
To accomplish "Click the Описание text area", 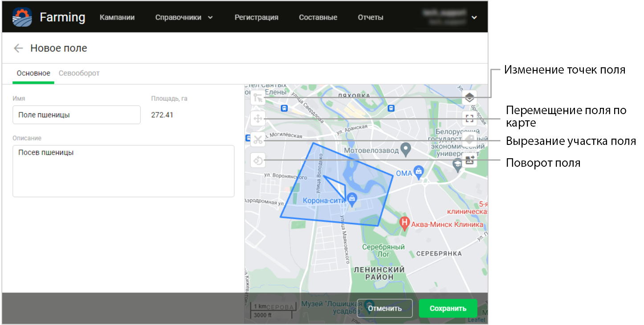I will (x=123, y=171).
